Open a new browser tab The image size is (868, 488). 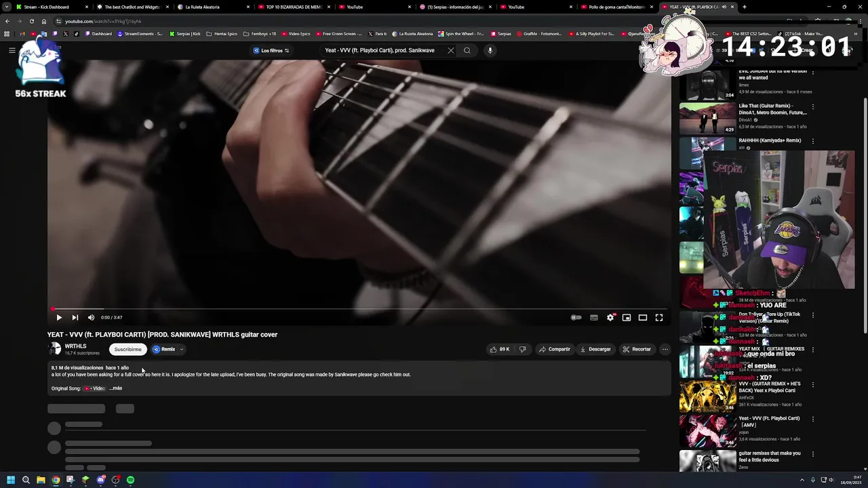coord(745,7)
